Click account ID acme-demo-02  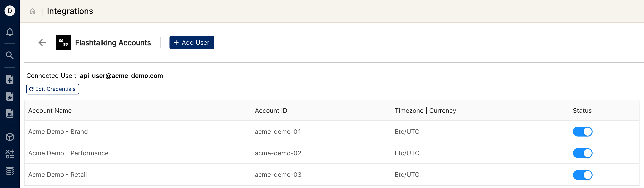pyautogui.click(x=278, y=153)
